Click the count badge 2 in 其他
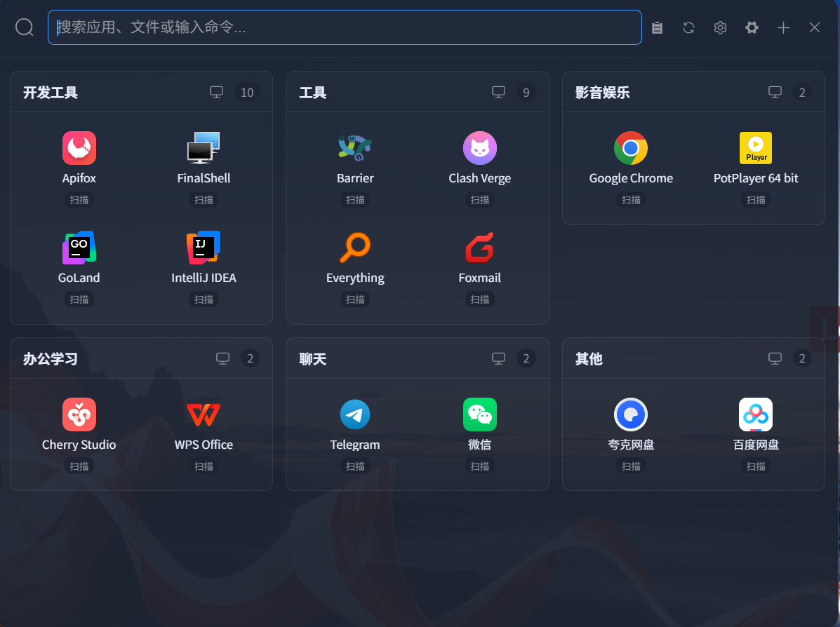 click(x=802, y=358)
